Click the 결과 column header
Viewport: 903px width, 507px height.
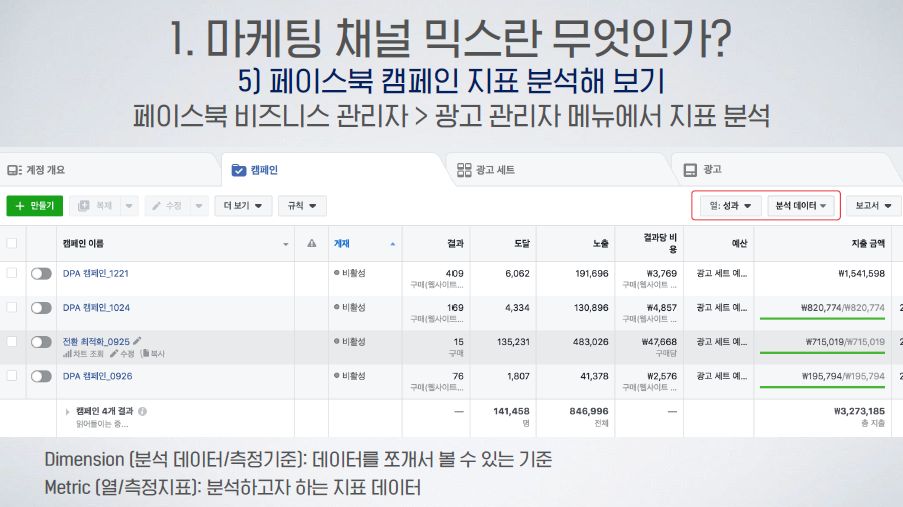click(436, 244)
